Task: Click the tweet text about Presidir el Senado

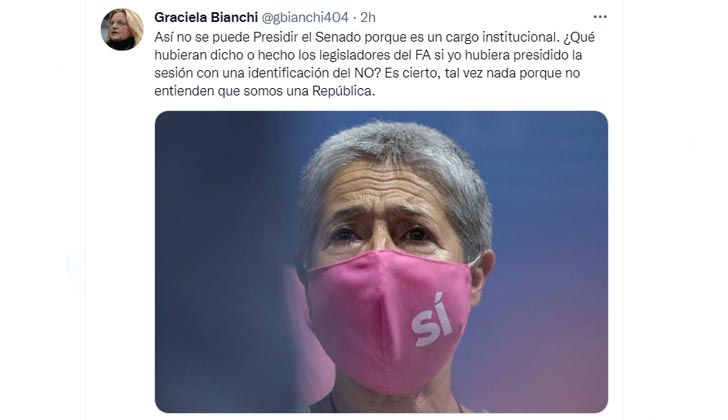Action: pos(375,64)
